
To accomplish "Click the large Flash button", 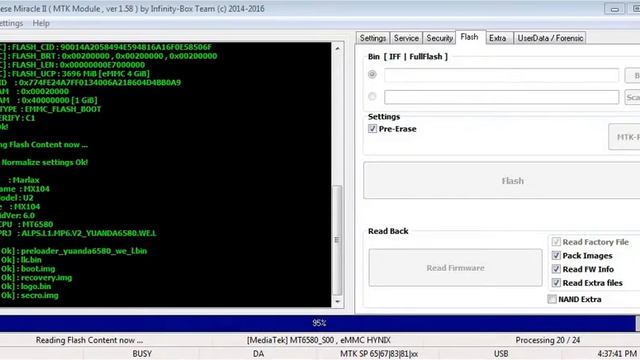I will (x=502, y=180).
